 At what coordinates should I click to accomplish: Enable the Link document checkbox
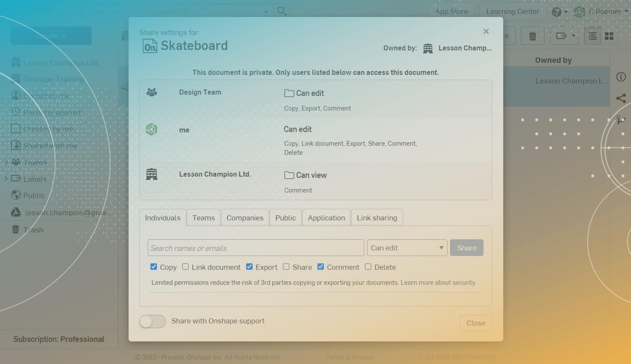[x=185, y=267]
